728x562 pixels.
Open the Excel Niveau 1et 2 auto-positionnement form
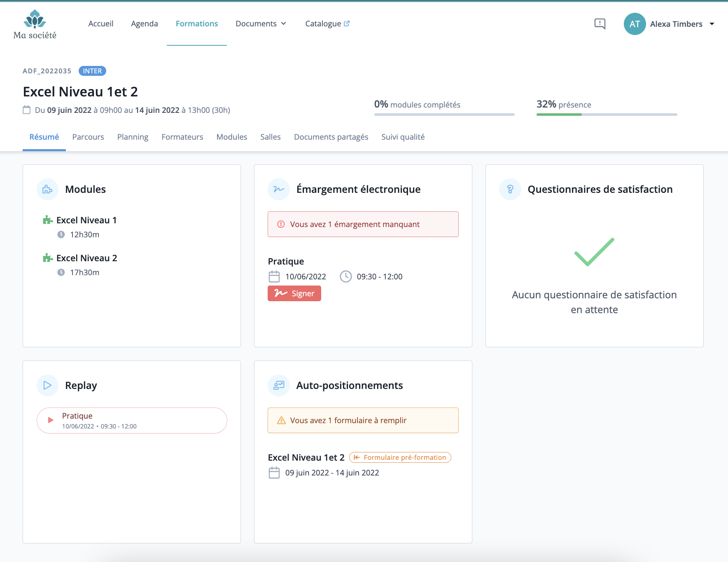point(306,457)
